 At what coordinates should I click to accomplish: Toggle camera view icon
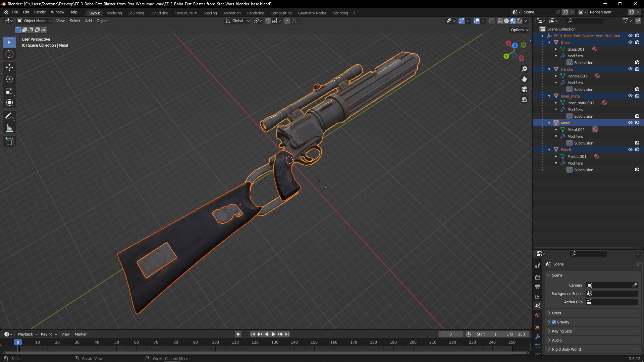point(524,89)
